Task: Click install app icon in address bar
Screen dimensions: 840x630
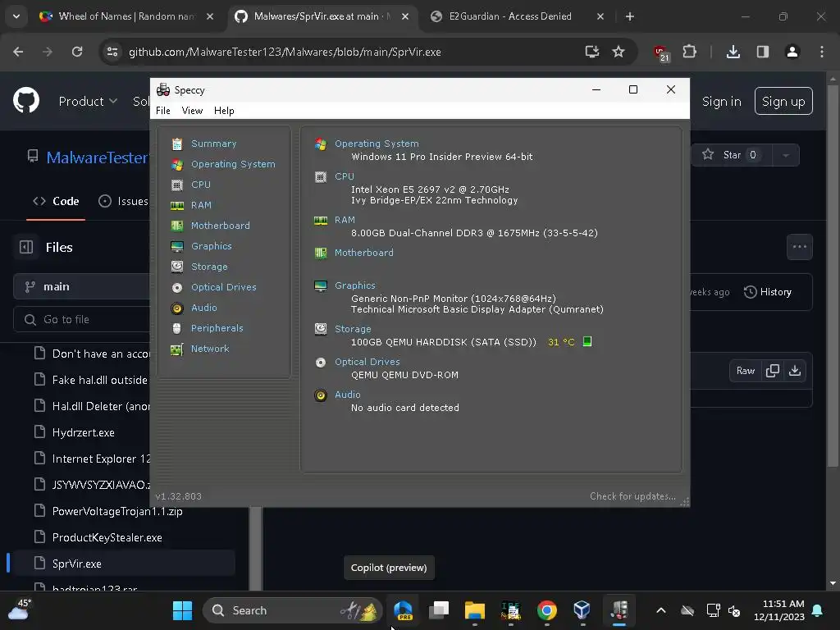Action: point(592,52)
